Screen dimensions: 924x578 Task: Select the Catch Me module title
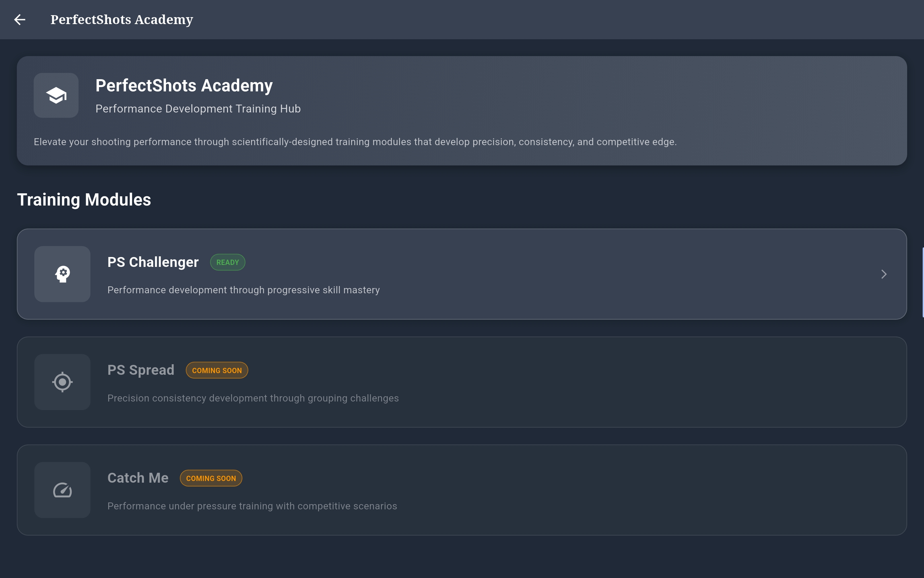coord(138,478)
